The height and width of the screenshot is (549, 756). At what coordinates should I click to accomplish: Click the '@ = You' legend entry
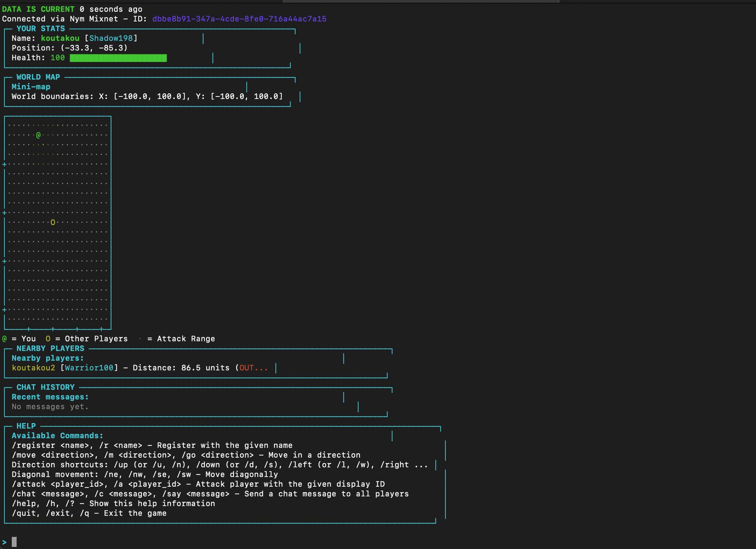pos(19,339)
